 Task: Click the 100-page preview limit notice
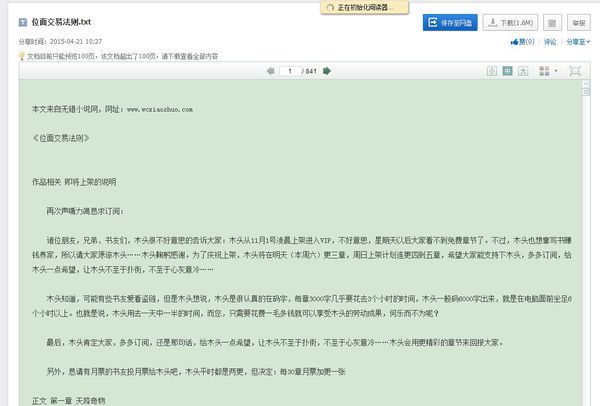tap(122, 56)
